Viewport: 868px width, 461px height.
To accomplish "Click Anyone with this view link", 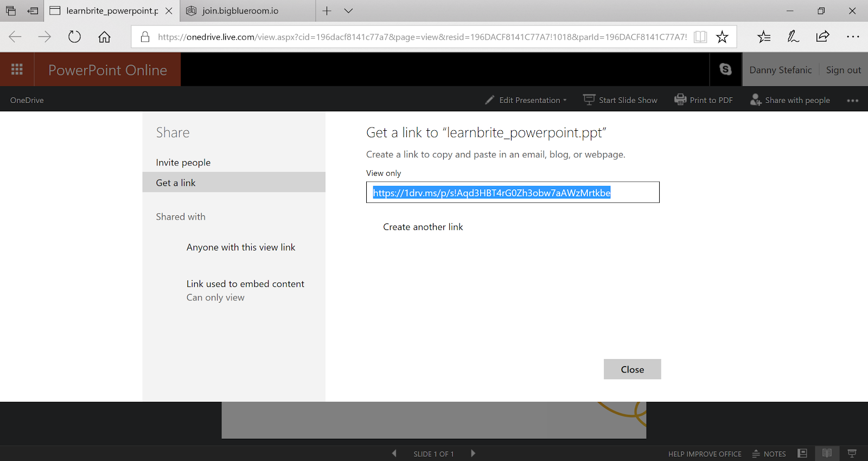I will [241, 247].
